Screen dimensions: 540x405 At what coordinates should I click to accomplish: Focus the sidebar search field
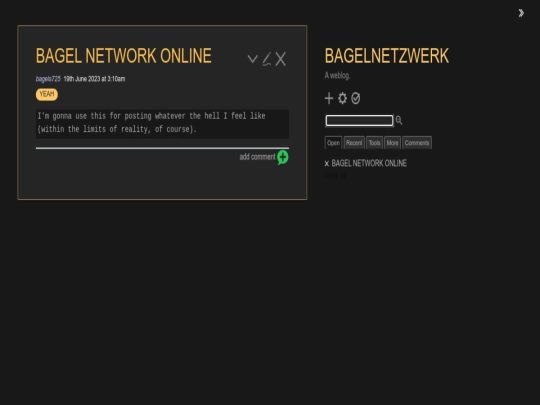(x=359, y=121)
